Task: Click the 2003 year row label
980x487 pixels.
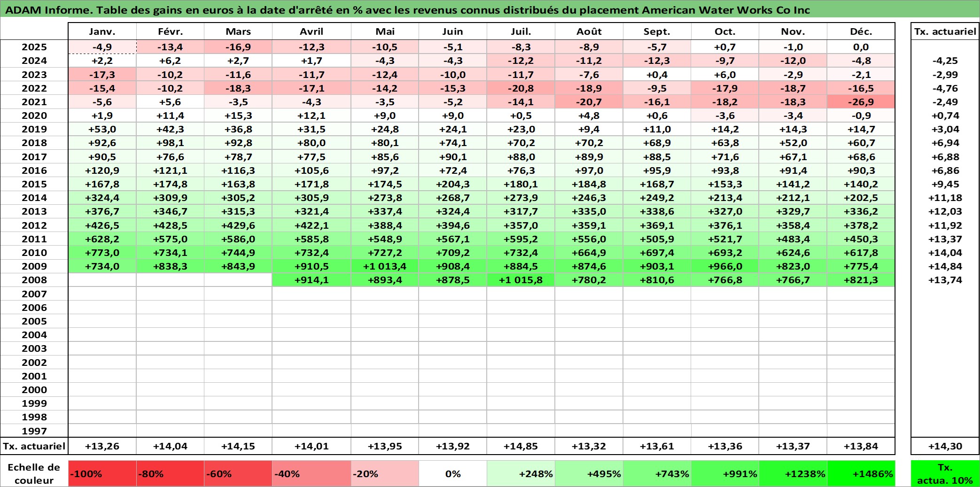Action: [x=34, y=348]
